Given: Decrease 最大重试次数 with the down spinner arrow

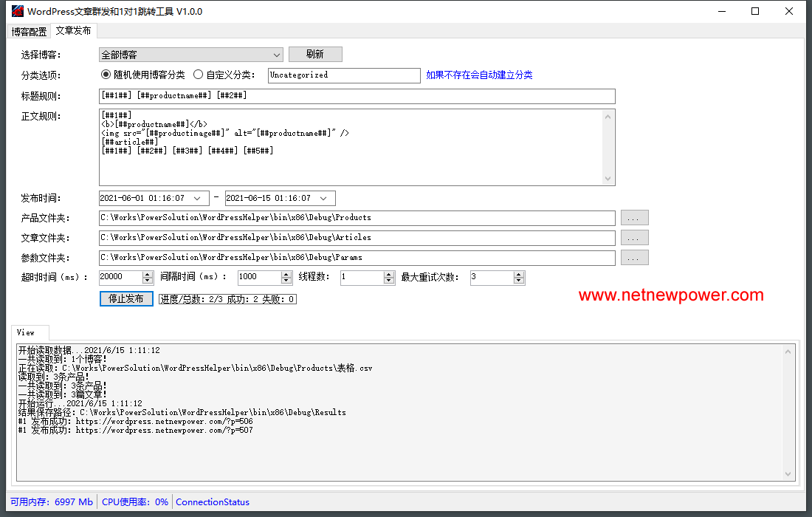Looking at the screenshot, I should [x=519, y=281].
